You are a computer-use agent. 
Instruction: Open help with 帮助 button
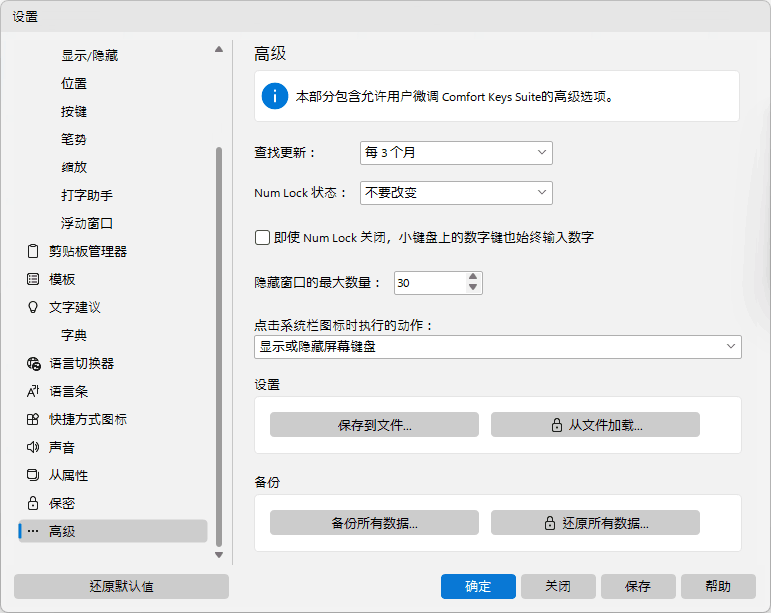coord(718,586)
